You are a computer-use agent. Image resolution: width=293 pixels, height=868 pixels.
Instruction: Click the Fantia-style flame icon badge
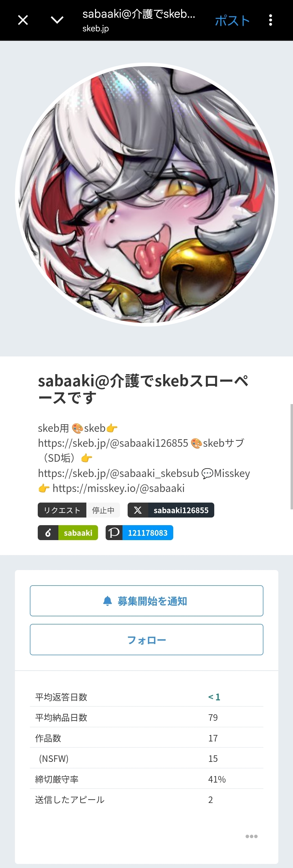click(48, 533)
